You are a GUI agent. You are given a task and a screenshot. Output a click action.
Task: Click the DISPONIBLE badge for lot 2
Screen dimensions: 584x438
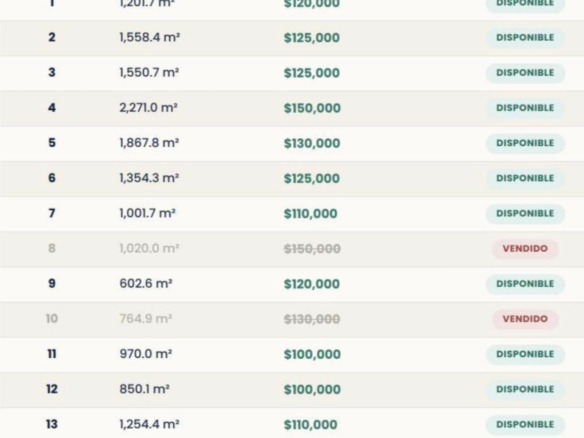coord(525,38)
